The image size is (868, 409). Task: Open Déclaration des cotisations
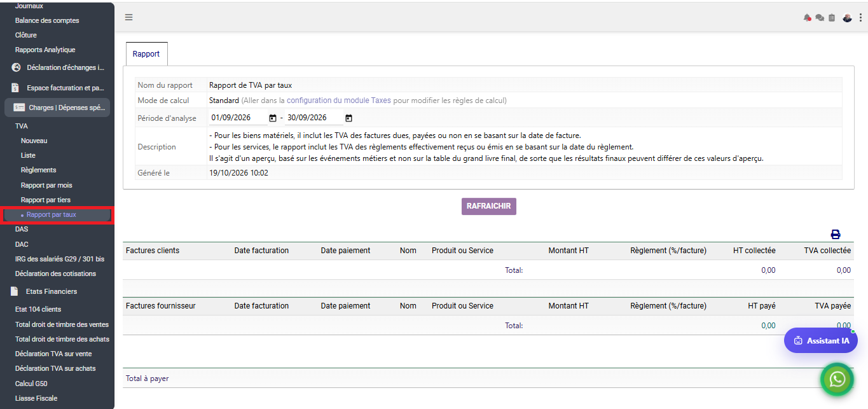[56, 274]
